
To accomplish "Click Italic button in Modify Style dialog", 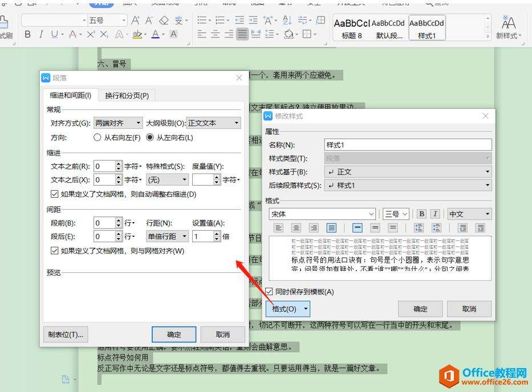I will click(x=435, y=214).
